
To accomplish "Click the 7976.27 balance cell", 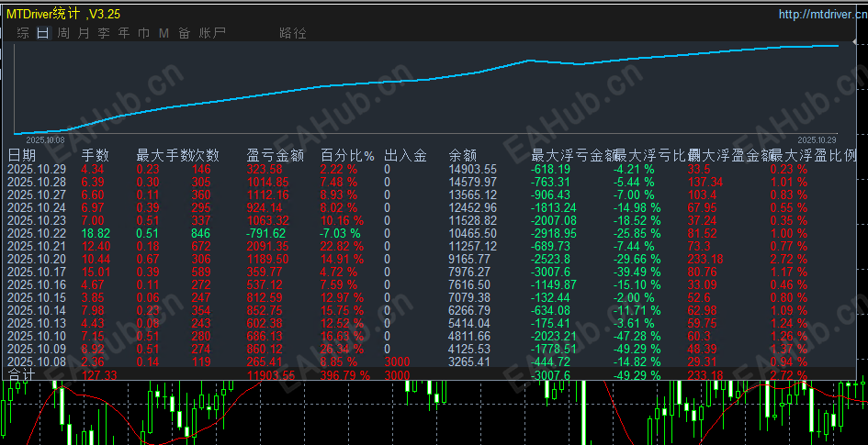I will pyautogui.click(x=469, y=272).
